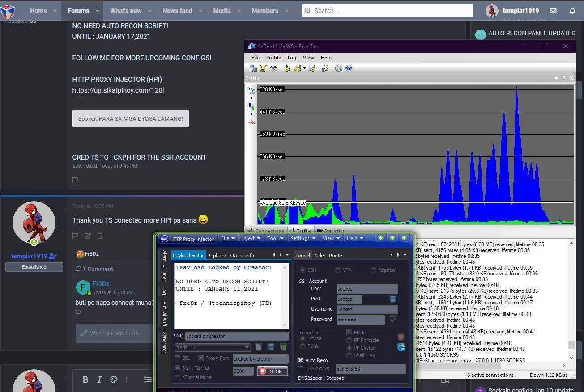The height and width of the screenshot is (392, 584).
Task: Click the forum search field
Action: (x=388, y=11)
